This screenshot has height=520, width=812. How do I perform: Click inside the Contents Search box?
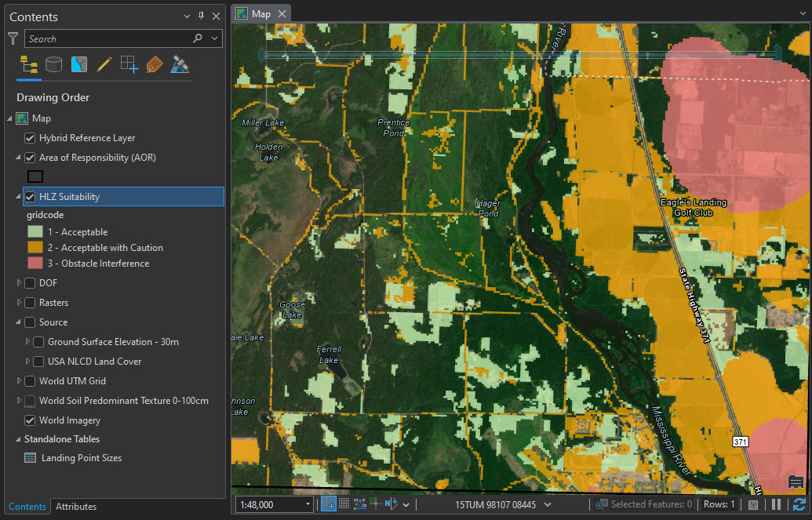(x=110, y=38)
